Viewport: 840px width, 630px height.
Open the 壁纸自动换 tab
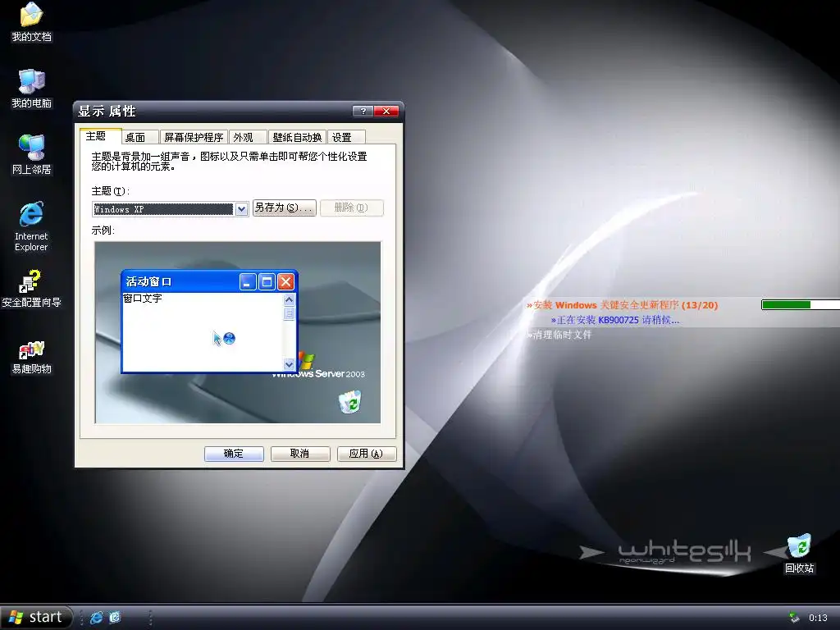[x=297, y=137]
